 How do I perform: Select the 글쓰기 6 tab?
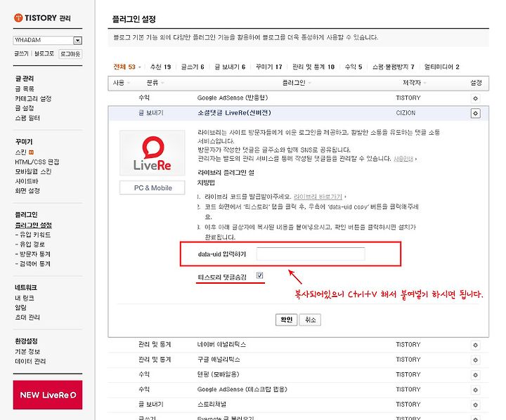pos(193,67)
